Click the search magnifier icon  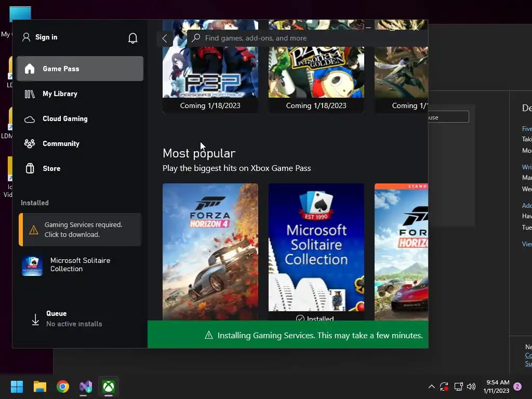pyautogui.click(x=196, y=37)
